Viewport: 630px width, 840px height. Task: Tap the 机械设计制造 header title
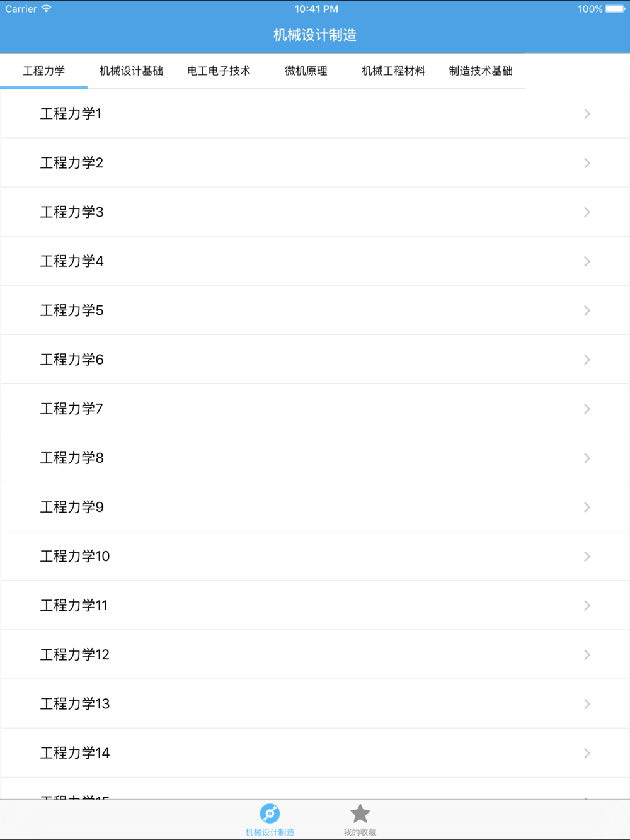click(315, 35)
